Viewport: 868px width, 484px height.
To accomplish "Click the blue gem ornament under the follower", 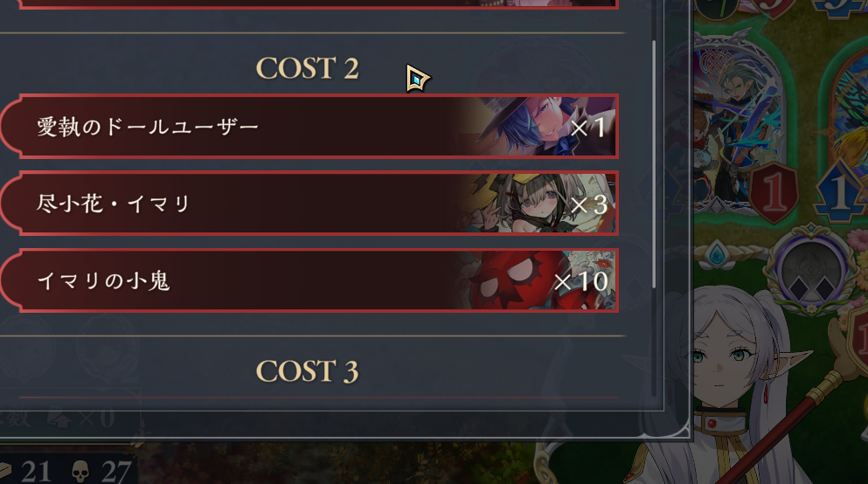I will tap(718, 254).
